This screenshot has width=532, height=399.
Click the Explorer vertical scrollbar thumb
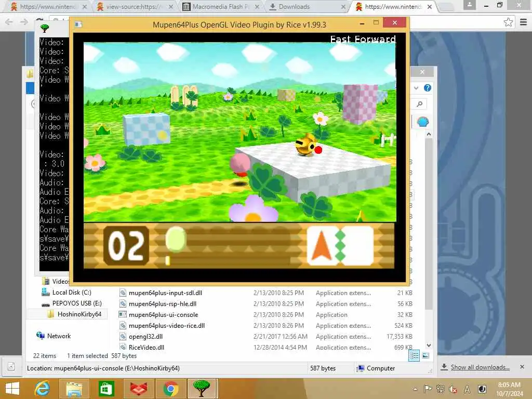point(429,224)
